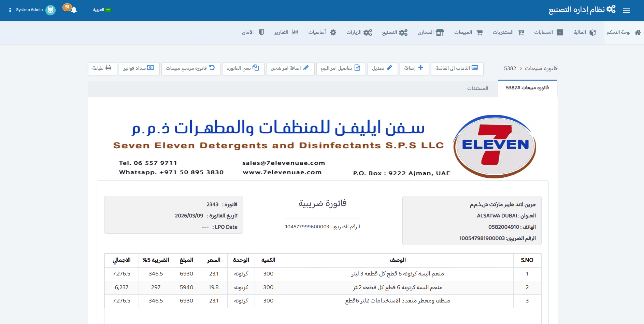Open the three-dot options beside System Admin
This screenshot has width=644, height=324.
click(x=10, y=10)
